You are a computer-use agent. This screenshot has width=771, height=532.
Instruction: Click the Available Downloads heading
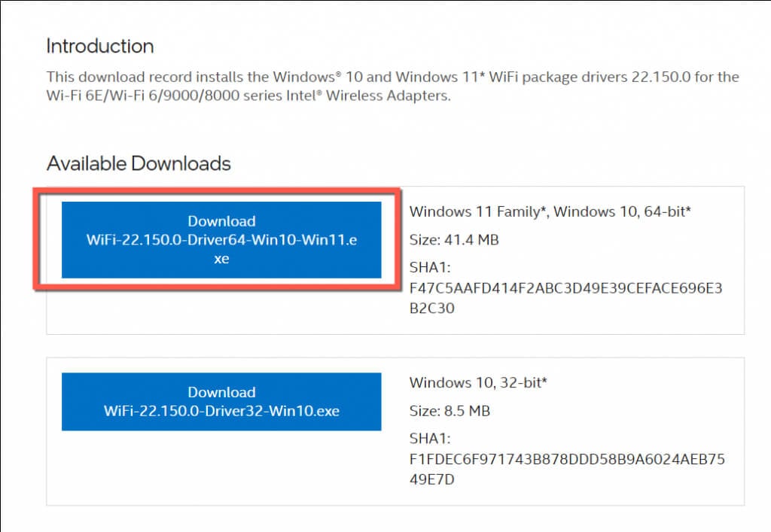tap(139, 163)
